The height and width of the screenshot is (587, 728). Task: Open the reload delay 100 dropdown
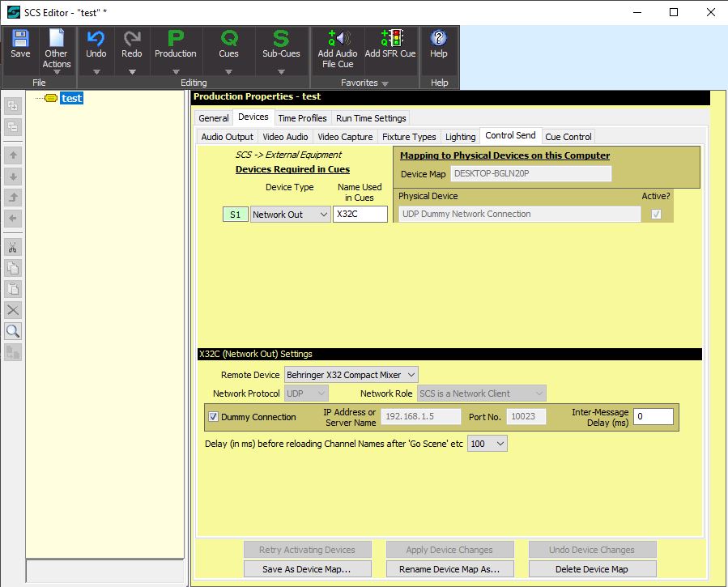coord(487,444)
